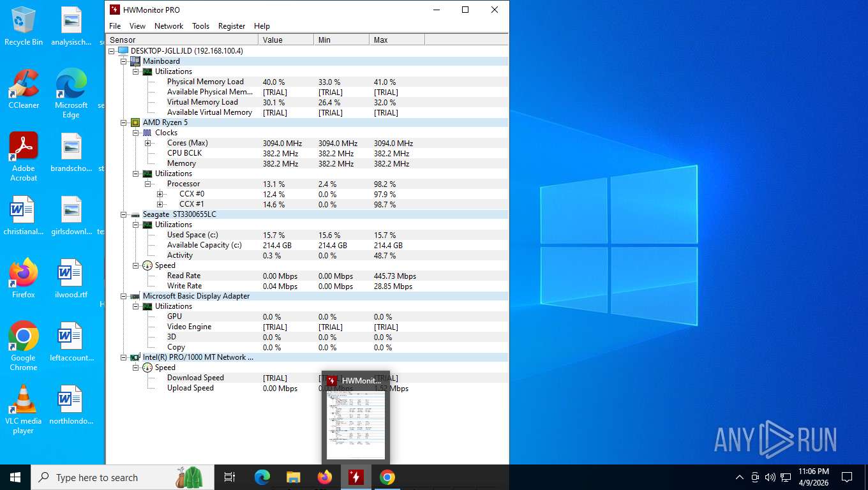Click HWMonitor icon in the taskbar
The width and height of the screenshot is (868, 490).
356,477
